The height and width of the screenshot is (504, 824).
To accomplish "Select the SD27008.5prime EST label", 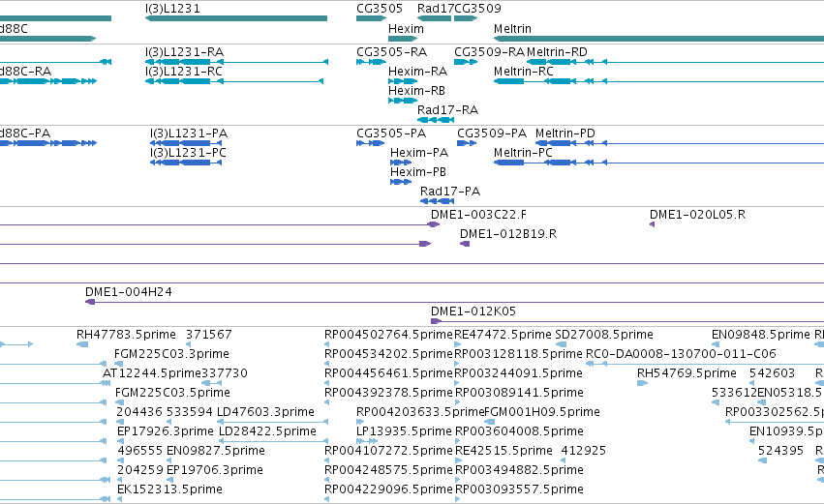I will [x=604, y=335].
